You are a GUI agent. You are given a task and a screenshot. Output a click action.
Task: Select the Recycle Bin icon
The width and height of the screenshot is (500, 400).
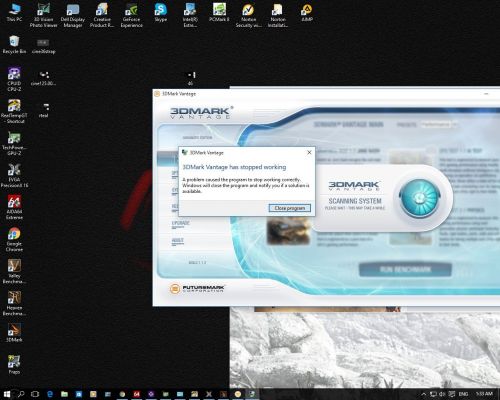click(14, 45)
